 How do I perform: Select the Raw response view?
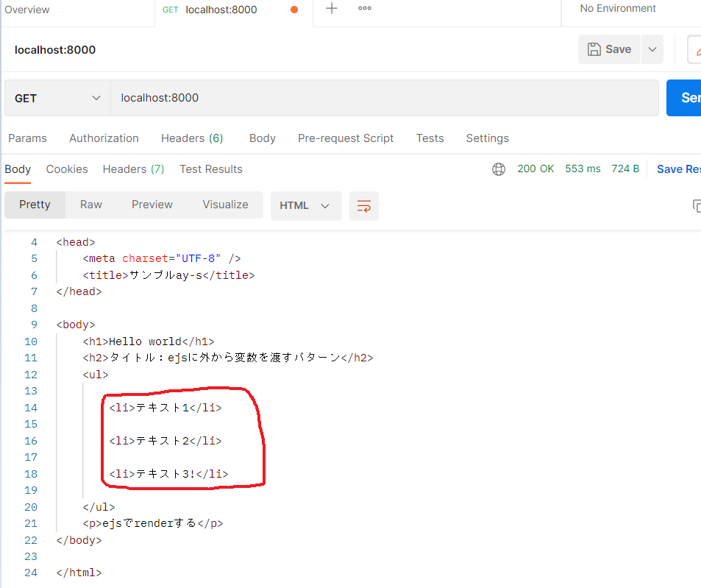(90, 205)
